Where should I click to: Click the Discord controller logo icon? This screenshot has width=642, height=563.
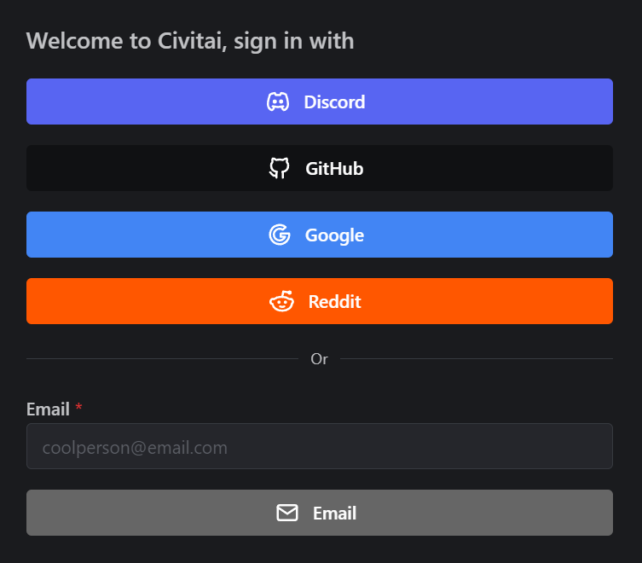[x=278, y=102]
